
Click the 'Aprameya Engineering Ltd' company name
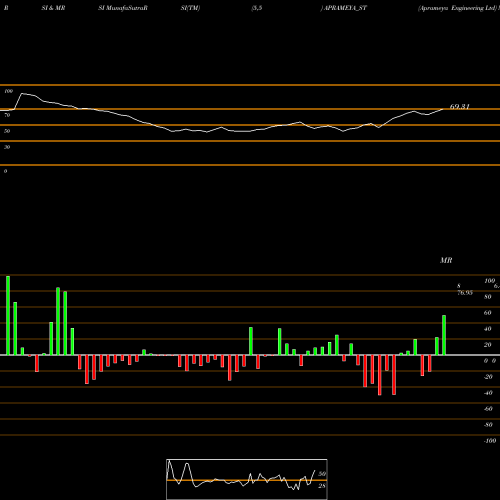457,8
